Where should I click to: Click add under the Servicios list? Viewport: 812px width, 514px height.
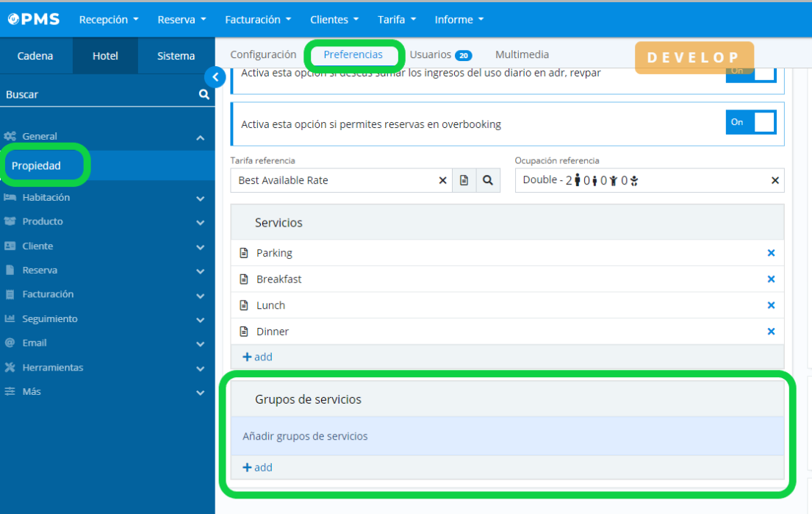(258, 357)
